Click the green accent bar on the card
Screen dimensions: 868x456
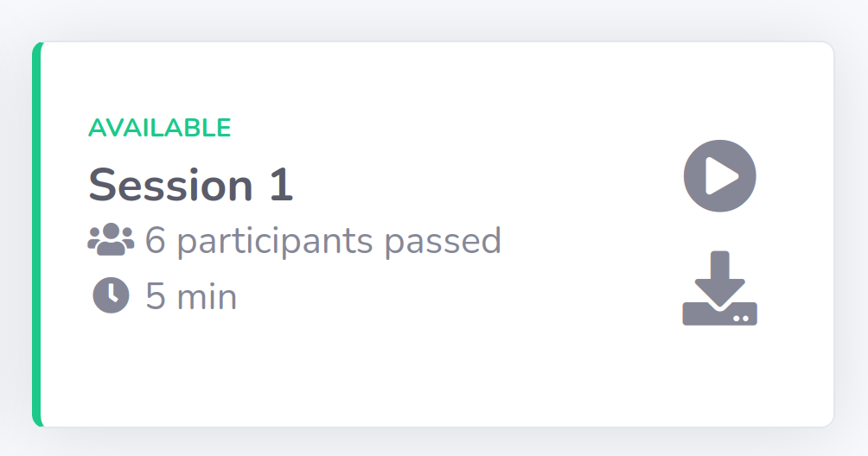pyautogui.click(x=36, y=233)
